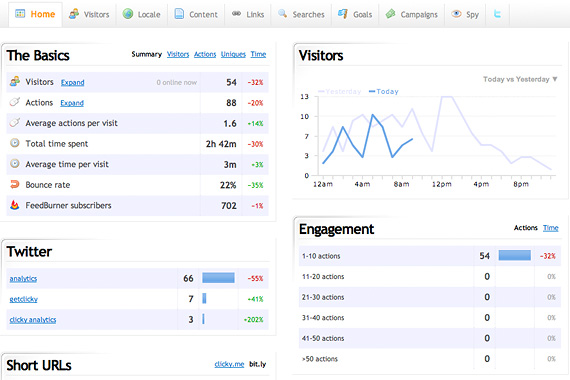Viewport: 570px width, 380px height.
Task: Expand the Actions row in The Basics
Action: pyautogui.click(x=72, y=103)
